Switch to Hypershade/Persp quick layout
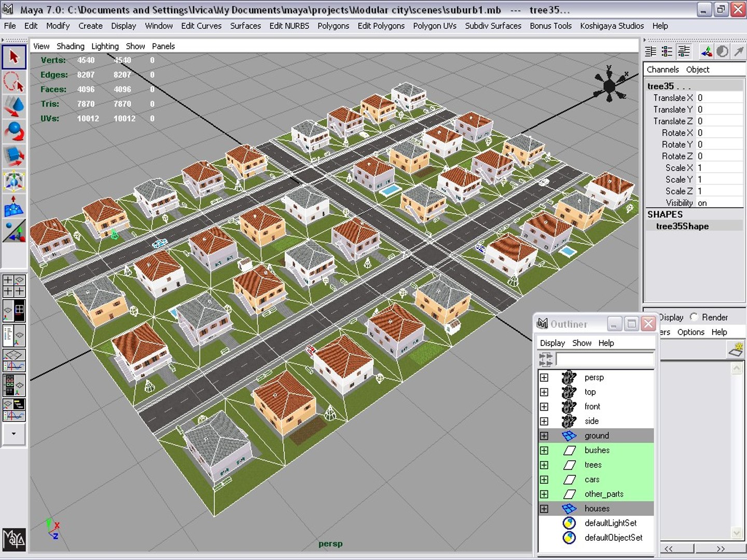This screenshot has height=560, width=747. [14, 385]
